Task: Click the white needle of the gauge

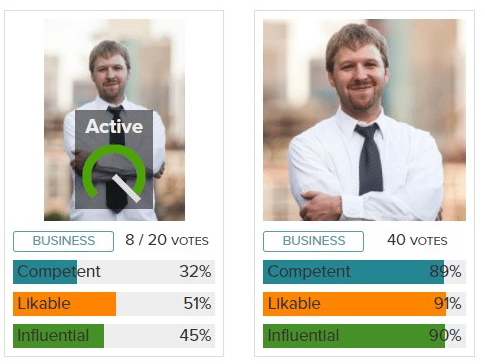Action: pyautogui.click(x=126, y=189)
